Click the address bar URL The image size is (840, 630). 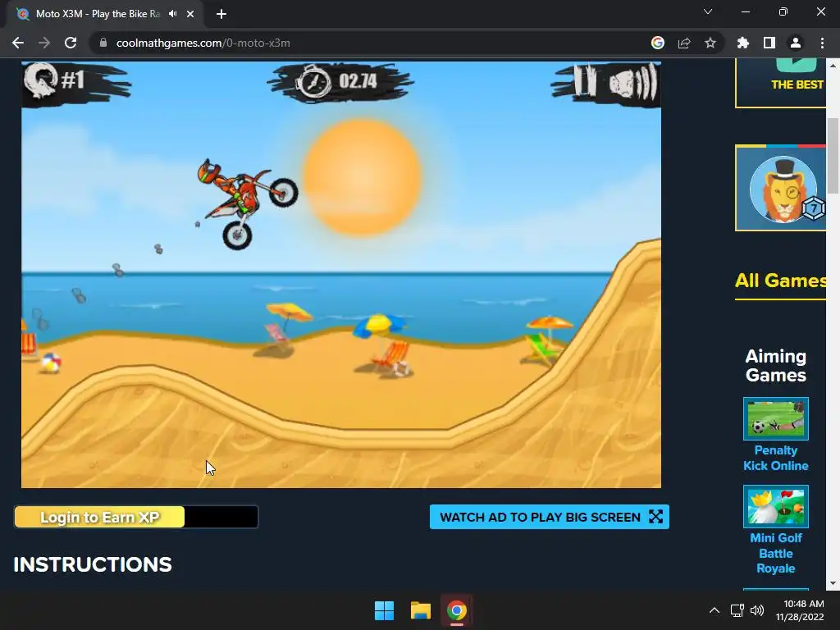click(203, 43)
